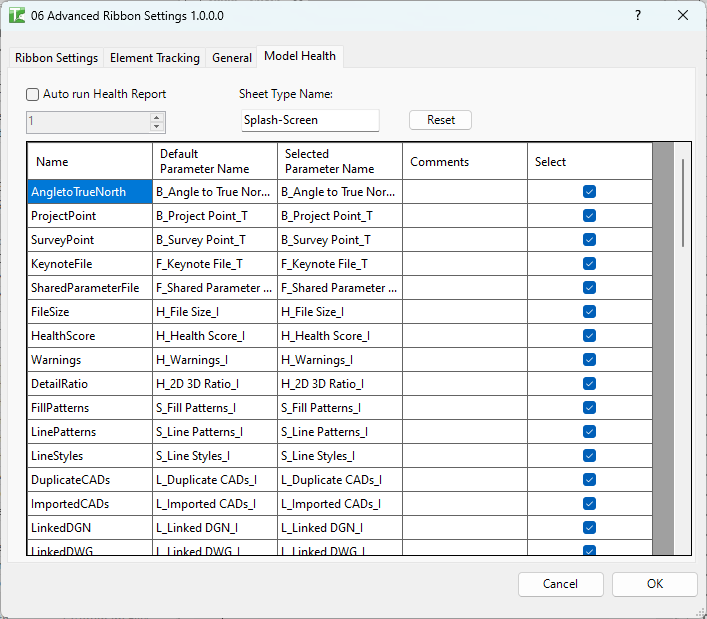The width and height of the screenshot is (707, 619).
Task: Enable Auto run Health Report checkbox
Action: pos(33,94)
